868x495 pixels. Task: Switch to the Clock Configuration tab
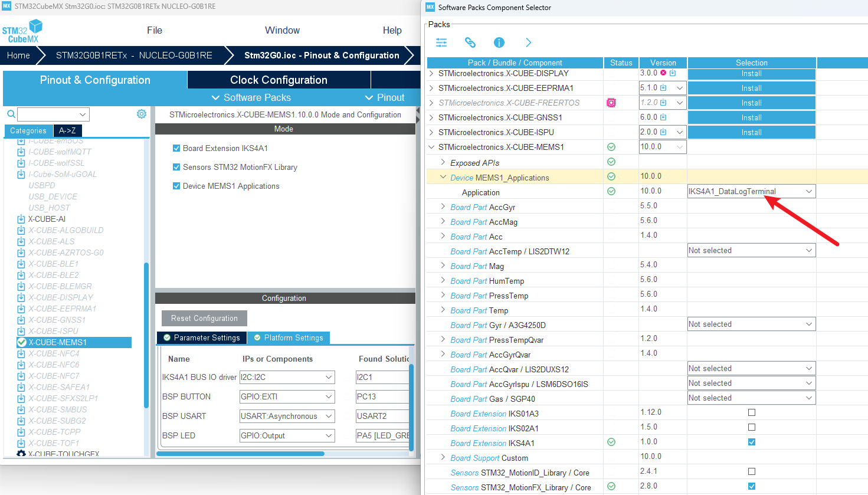pos(279,80)
